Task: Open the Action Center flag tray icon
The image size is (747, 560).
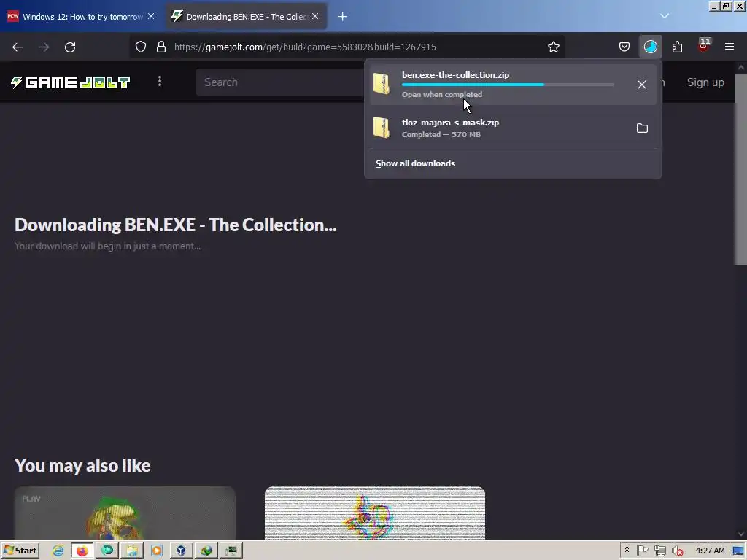Action: (x=642, y=551)
